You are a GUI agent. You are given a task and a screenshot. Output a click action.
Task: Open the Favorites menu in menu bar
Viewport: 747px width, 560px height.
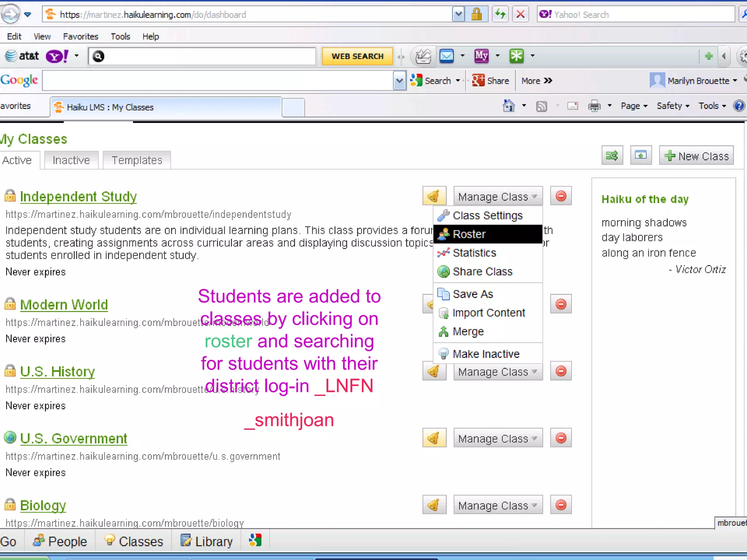tap(81, 36)
